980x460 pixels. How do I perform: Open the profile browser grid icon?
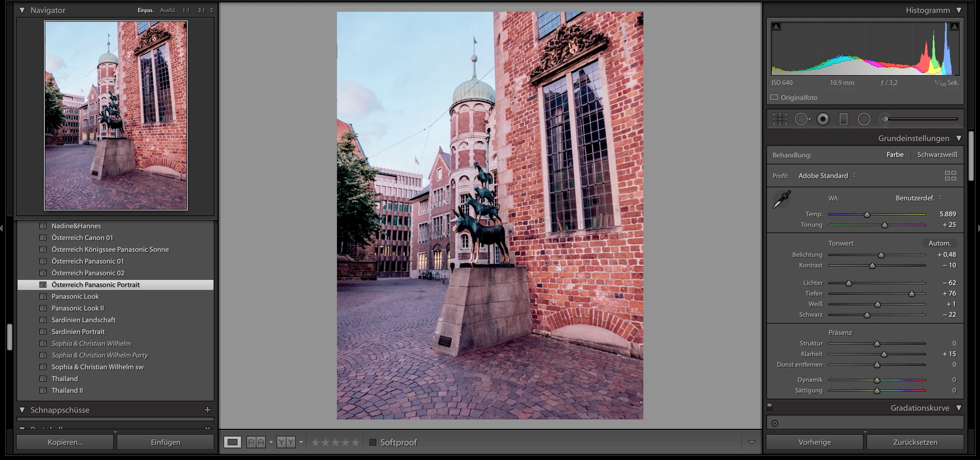tap(950, 176)
